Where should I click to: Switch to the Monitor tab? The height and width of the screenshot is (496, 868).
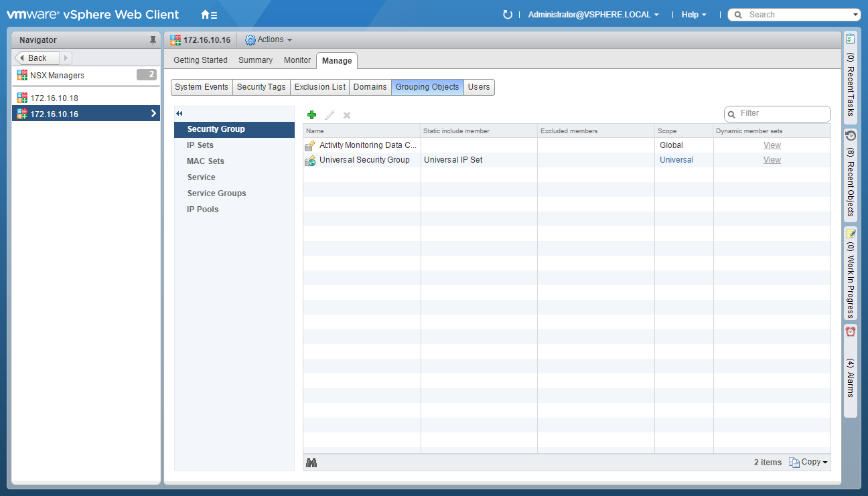[x=297, y=60]
